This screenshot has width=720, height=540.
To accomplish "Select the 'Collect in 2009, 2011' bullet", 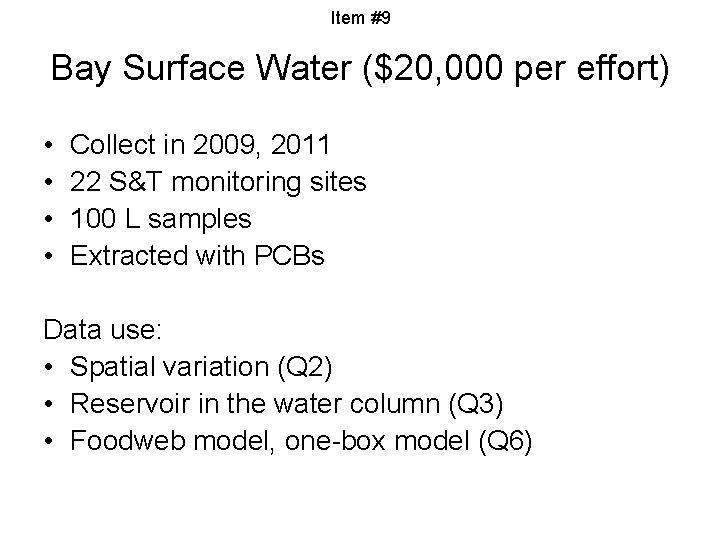I will click(200, 145).
